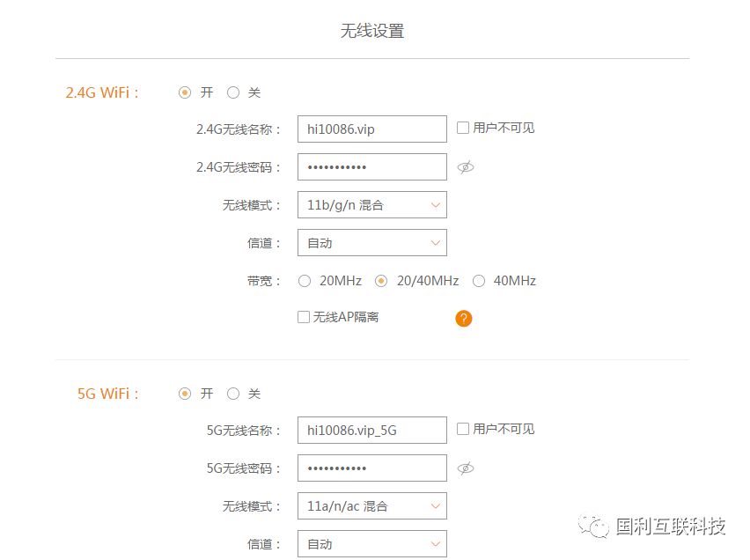Click the 2.4G wireless password input box
750x560 pixels.
click(370, 166)
